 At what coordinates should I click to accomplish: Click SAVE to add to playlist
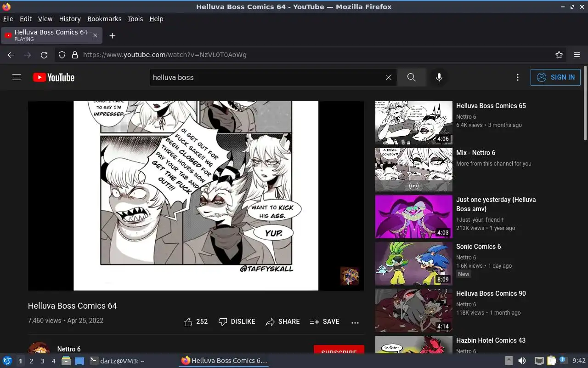pyautogui.click(x=325, y=322)
